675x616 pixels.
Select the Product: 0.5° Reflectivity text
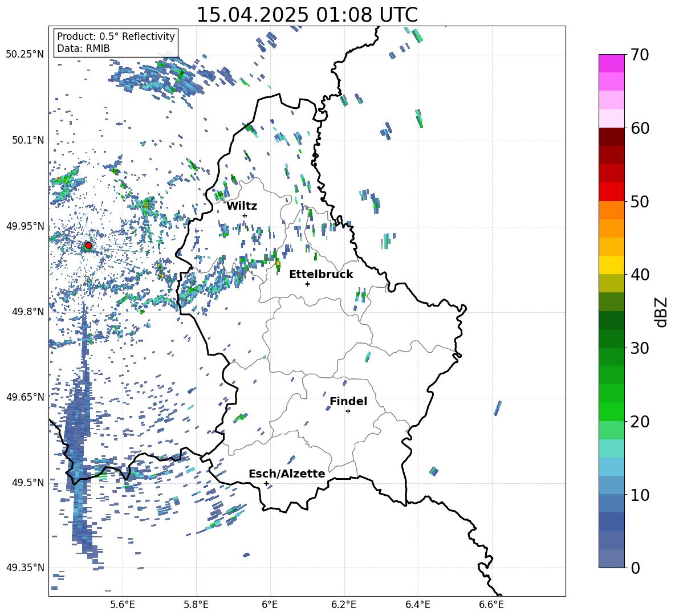pyautogui.click(x=116, y=36)
